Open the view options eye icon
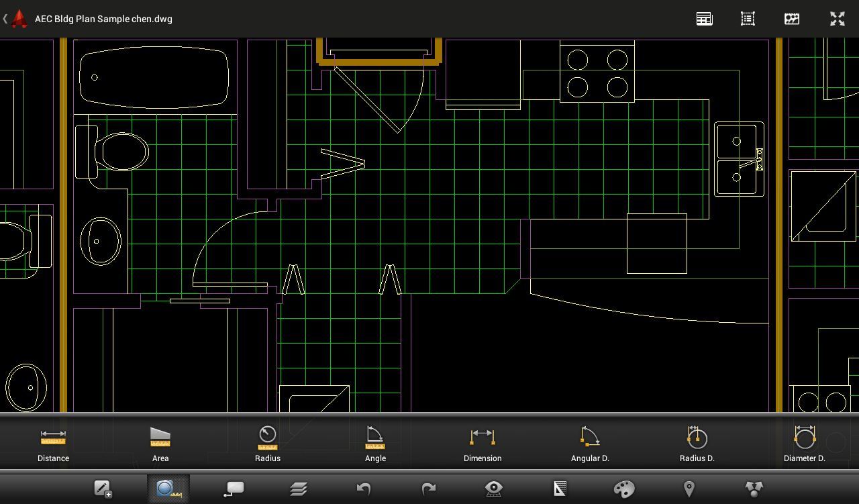859x504 pixels. (494, 489)
